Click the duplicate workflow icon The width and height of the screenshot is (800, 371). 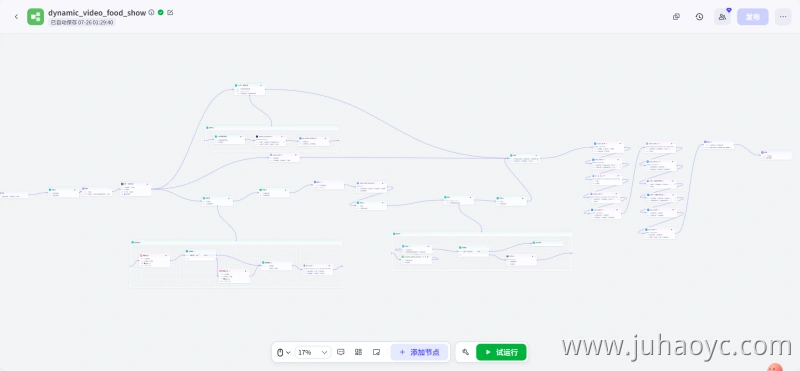pos(677,17)
